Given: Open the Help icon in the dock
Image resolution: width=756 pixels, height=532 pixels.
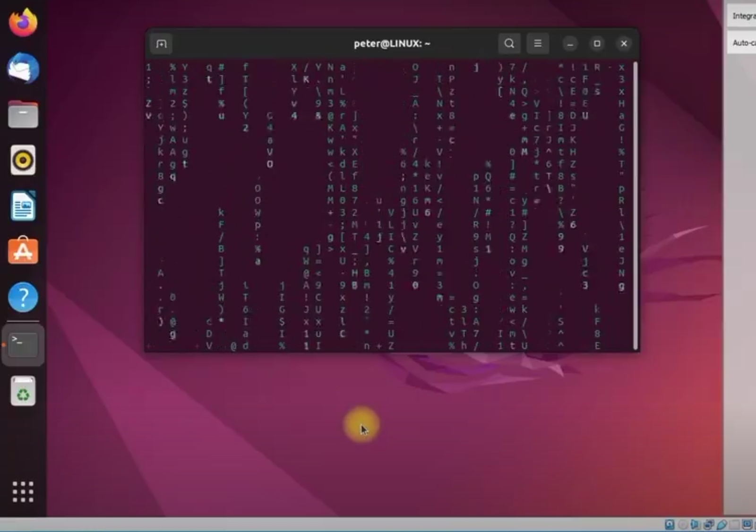Looking at the screenshot, I should click(23, 297).
